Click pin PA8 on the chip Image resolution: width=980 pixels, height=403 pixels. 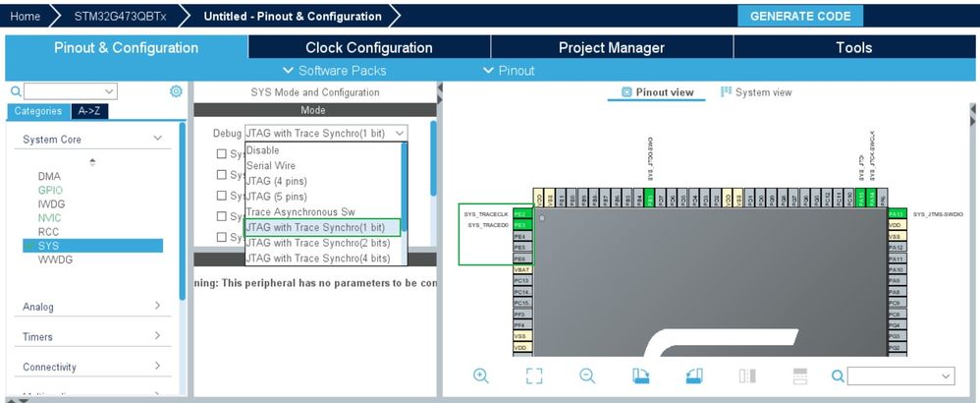coord(898,292)
